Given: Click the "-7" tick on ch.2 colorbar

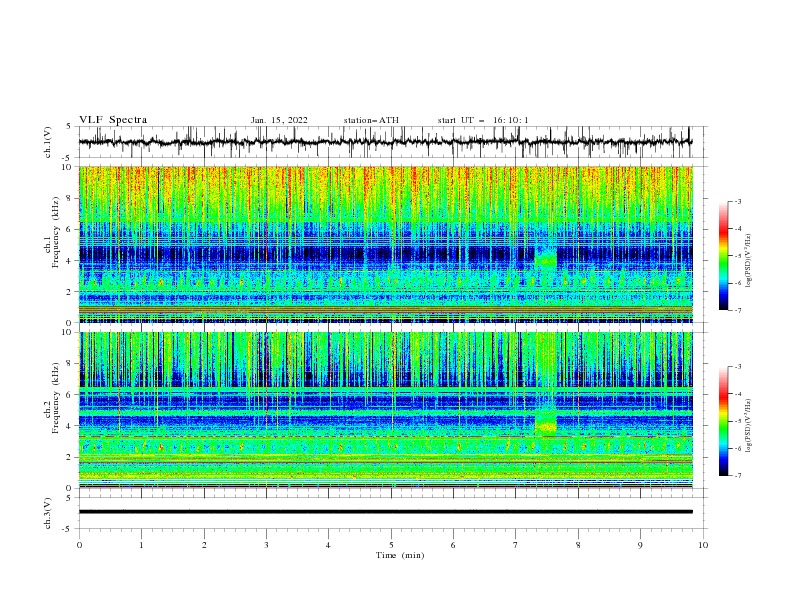Looking at the screenshot, I should 738,475.
